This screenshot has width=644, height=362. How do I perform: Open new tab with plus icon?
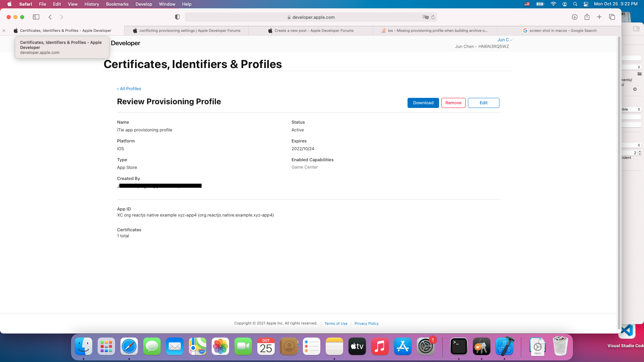[599, 17]
